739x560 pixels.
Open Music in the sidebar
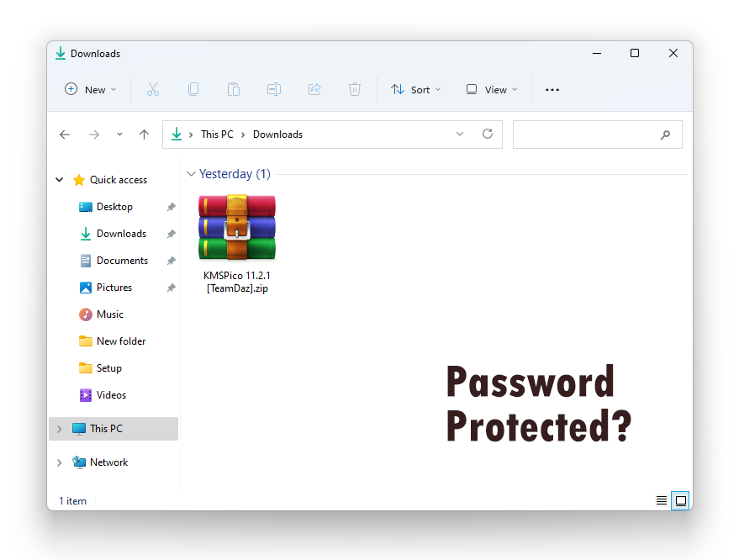coord(110,314)
